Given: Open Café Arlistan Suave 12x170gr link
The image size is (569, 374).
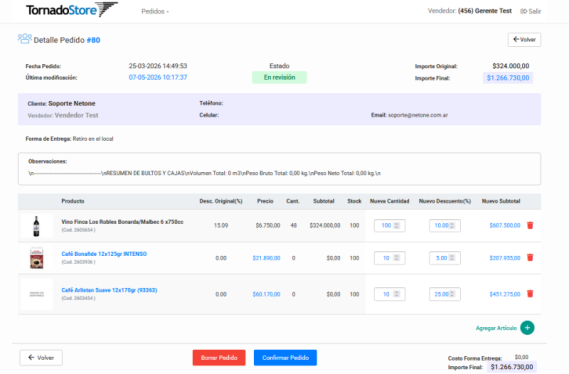Looking at the screenshot, I should point(109,290).
